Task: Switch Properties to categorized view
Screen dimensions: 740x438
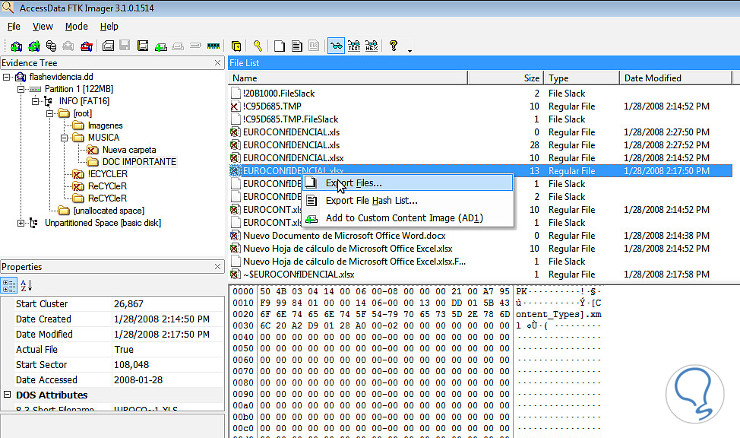Action: pos(8,285)
